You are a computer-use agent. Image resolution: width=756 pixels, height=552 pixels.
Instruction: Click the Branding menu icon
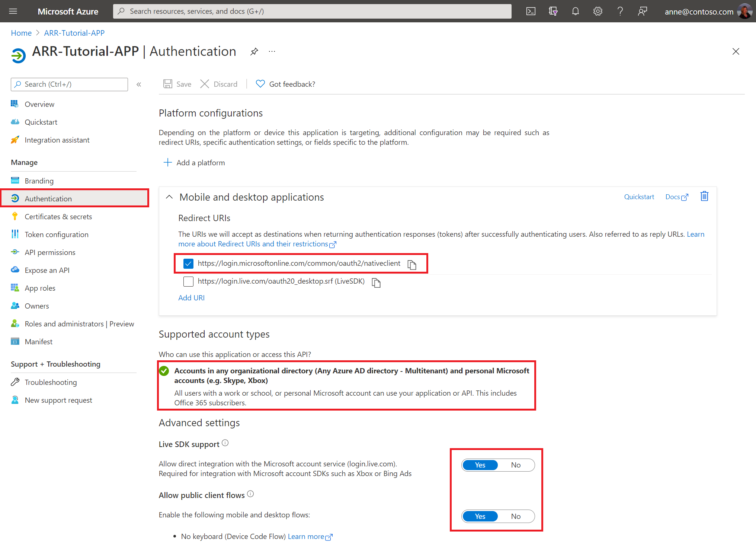pos(15,181)
